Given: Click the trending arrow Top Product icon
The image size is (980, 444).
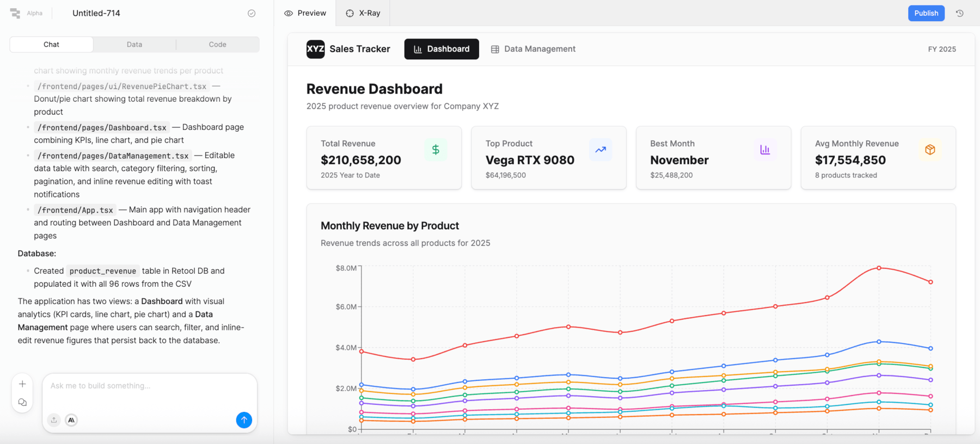Looking at the screenshot, I should coord(601,150).
